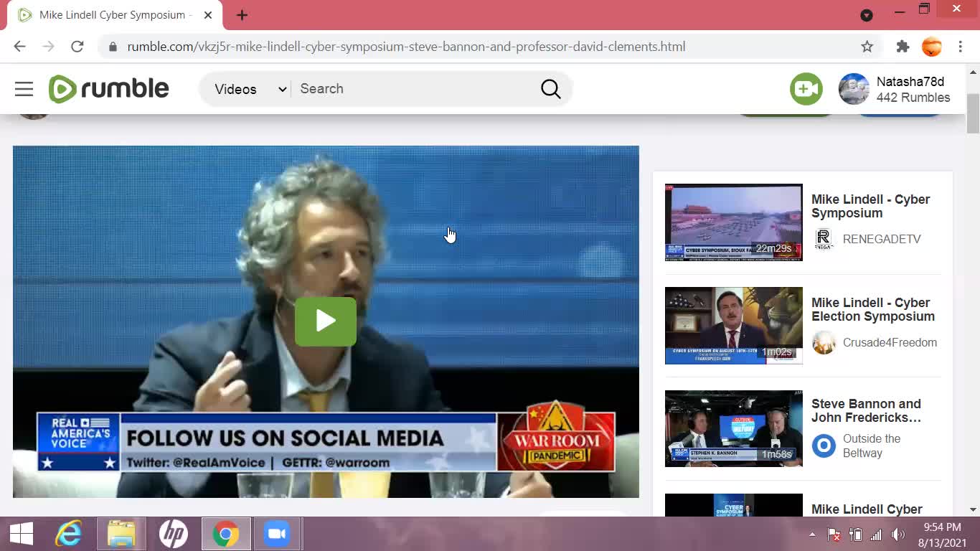The height and width of the screenshot is (551, 980).
Task: Open Chrome three-dot menu
Action: (x=960, y=47)
